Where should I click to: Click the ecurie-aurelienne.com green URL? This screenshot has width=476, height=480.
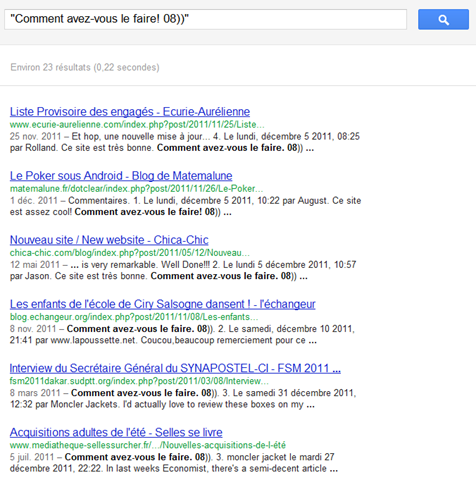pos(137,125)
